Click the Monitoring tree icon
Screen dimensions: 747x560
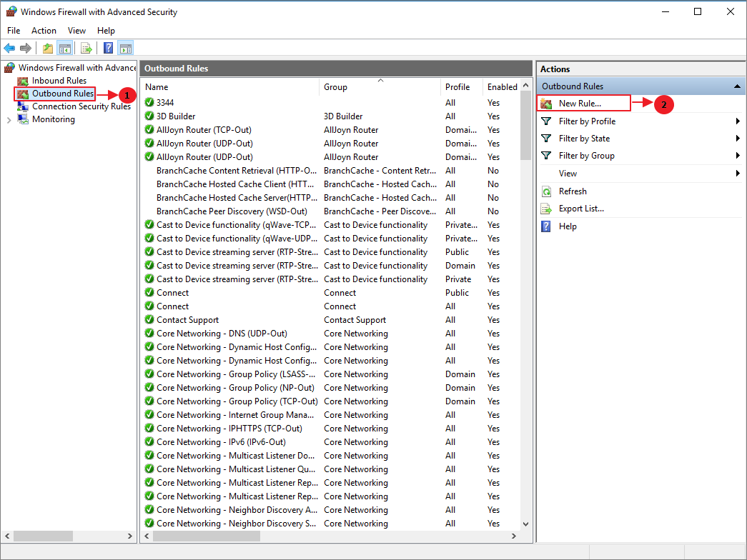click(22, 119)
